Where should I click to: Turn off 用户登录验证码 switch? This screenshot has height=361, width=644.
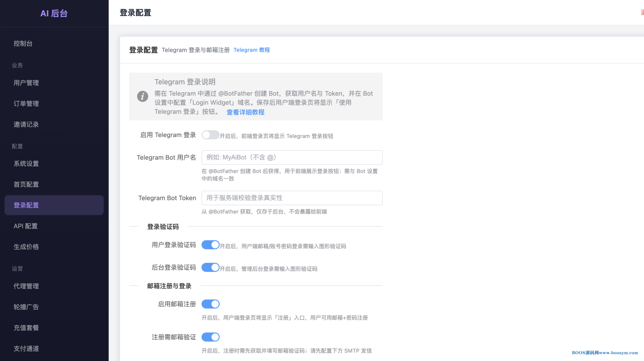210,245
